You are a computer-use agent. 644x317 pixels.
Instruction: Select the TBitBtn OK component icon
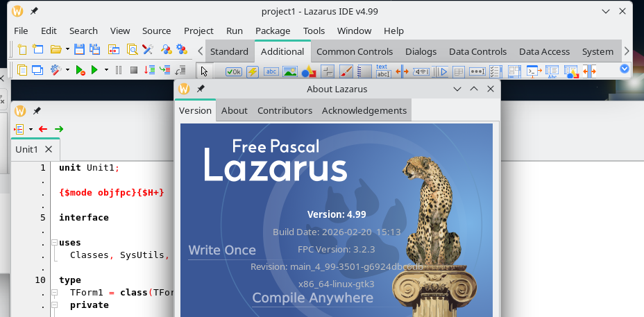(233, 71)
